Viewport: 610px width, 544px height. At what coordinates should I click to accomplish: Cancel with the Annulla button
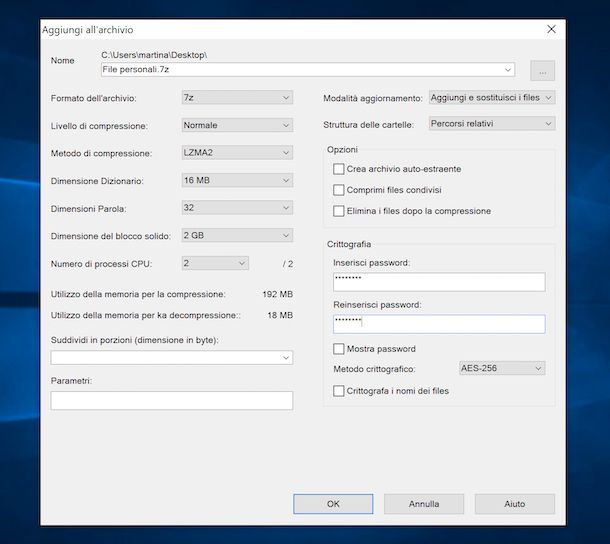[x=424, y=504]
